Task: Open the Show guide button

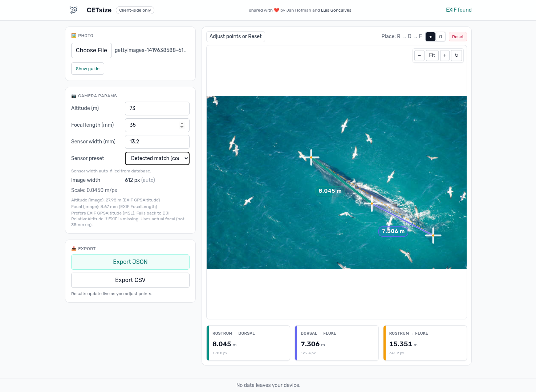Action: [88, 69]
